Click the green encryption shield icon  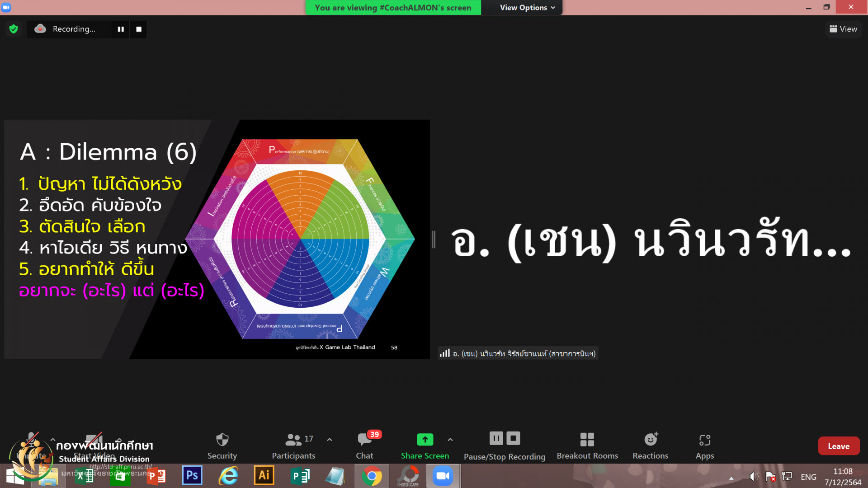point(14,29)
